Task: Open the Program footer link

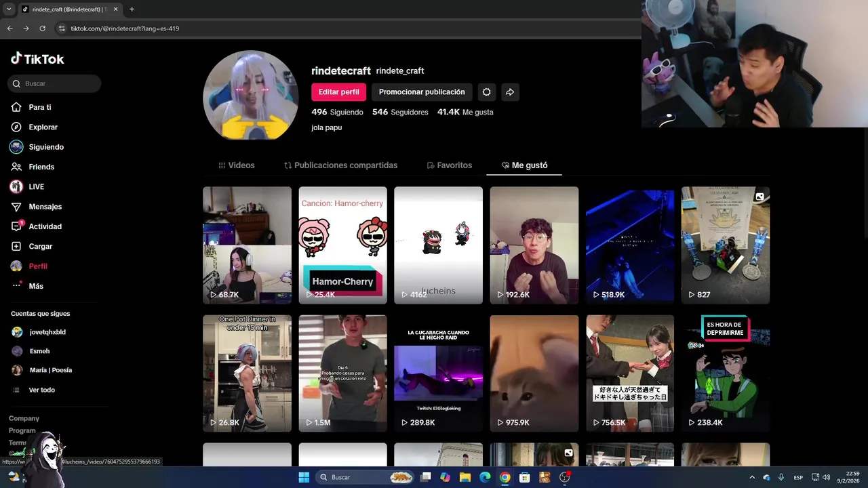Action: pos(22,430)
